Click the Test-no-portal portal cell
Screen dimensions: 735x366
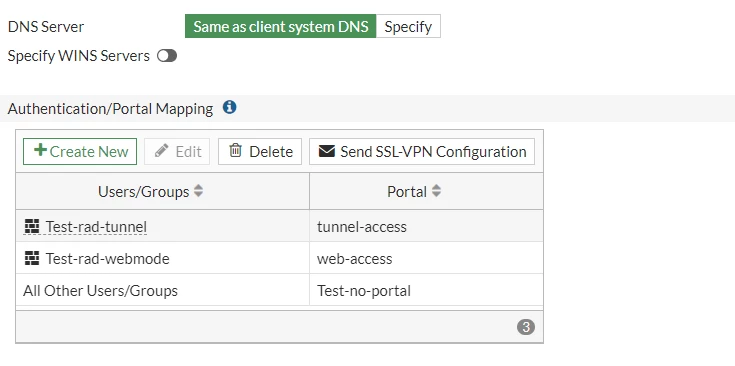coord(426,290)
